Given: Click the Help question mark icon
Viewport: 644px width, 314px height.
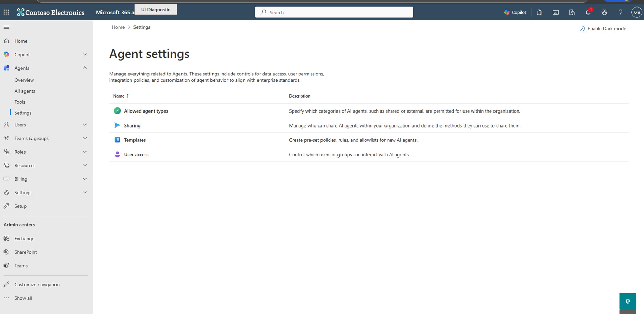Looking at the screenshot, I should tap(621, 12).
